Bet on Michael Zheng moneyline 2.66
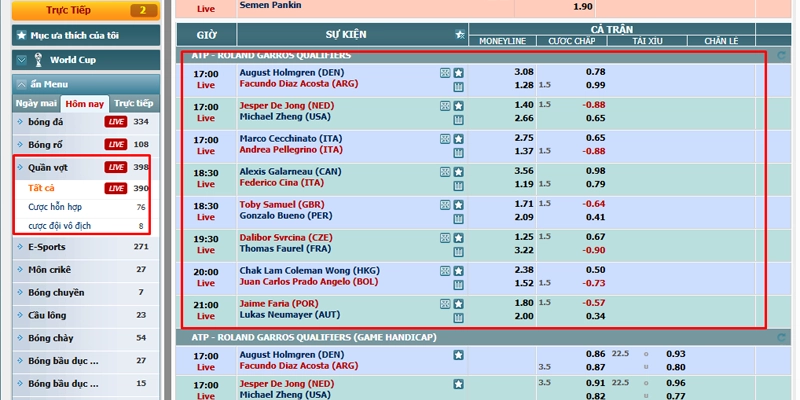This screenshot has height=400, width=800. [x=524, y=118]
